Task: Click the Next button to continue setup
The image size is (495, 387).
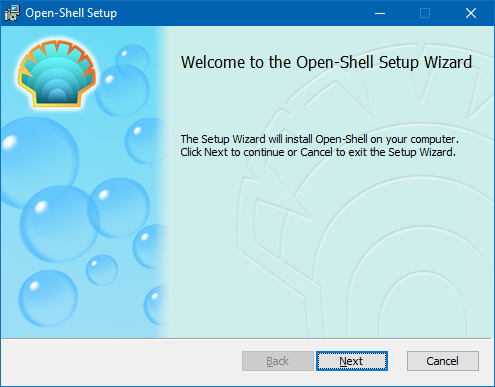Action: pos(352,361)
